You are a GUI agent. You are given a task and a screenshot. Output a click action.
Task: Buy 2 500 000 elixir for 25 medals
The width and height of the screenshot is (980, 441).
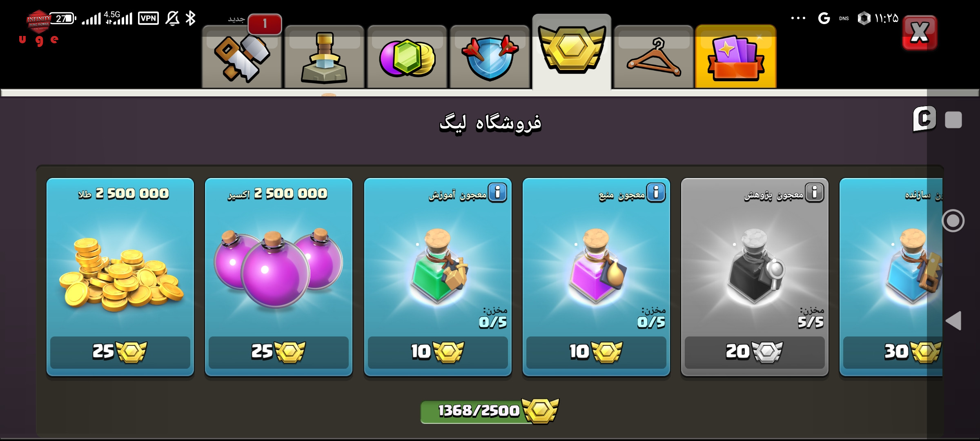[278, 352]
